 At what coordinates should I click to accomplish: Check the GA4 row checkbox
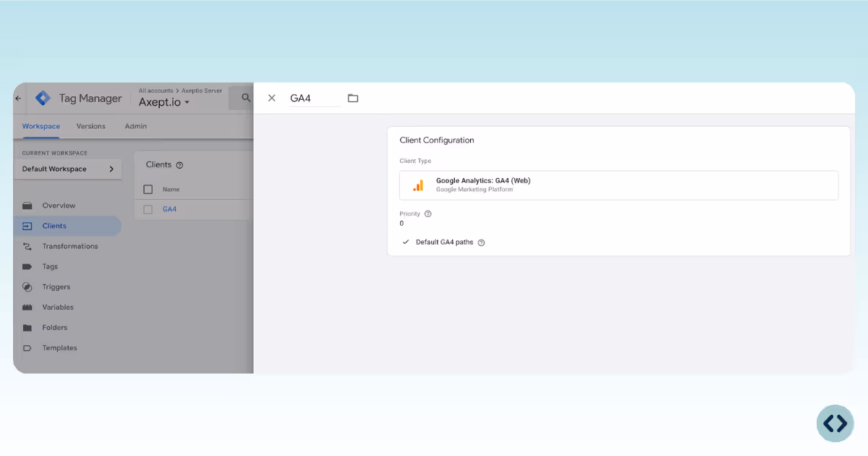coord(148,209)
